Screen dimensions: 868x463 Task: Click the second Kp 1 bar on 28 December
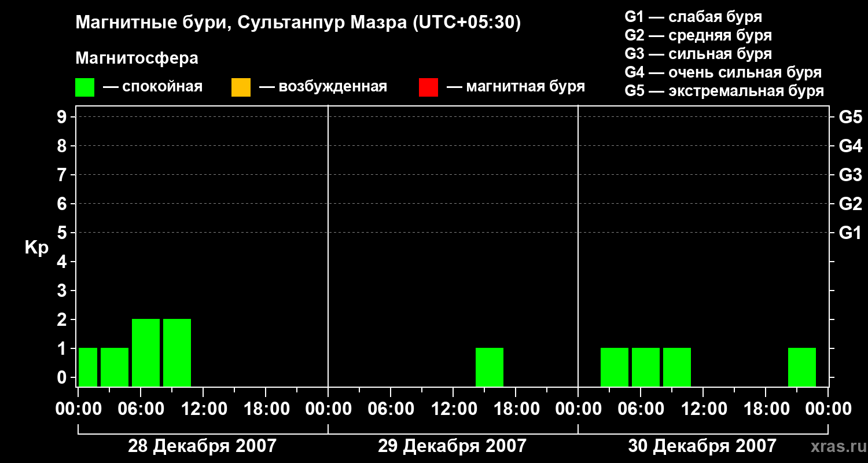pyautogui.click(x=115, y=367)
